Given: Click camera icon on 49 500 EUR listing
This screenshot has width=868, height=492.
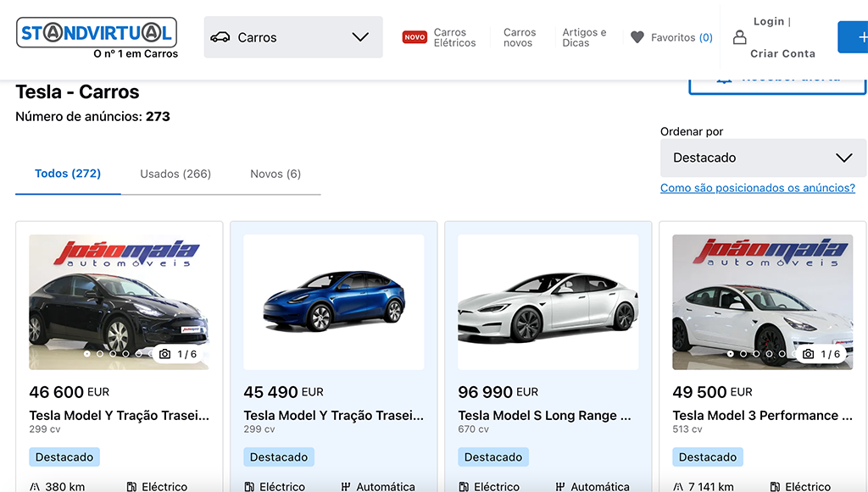Looking at the screenshot, I should [808, 354].
